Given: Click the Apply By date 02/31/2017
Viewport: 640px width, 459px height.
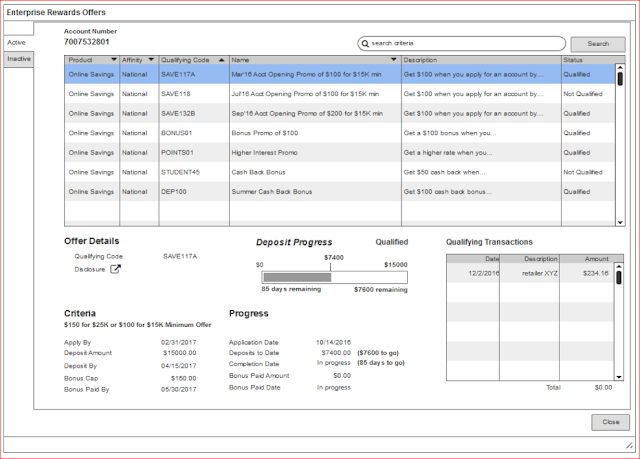Looking at the screenshot, I should point(178,342).
